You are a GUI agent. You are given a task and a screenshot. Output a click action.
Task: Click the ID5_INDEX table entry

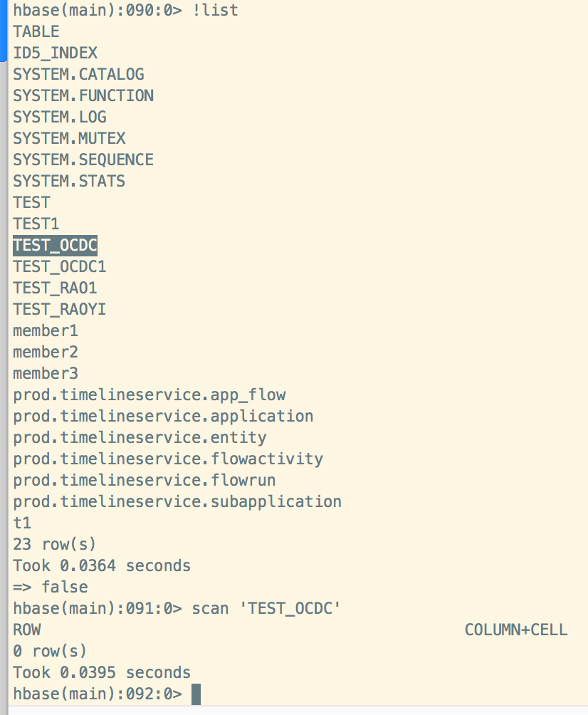pyautogui.click(x=55, y=53)
